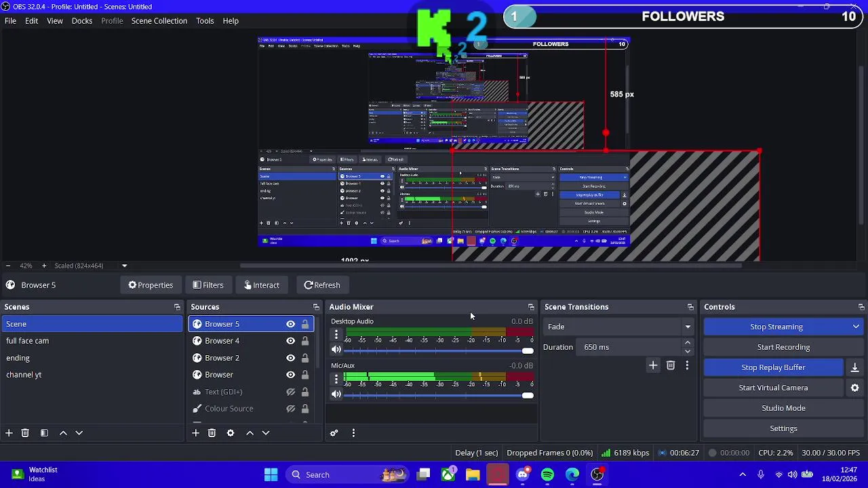Open preview scaling dropdown arrow

(124, 266)
